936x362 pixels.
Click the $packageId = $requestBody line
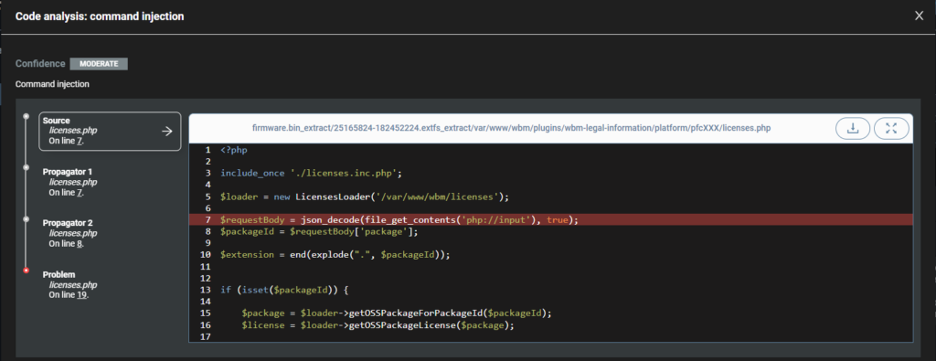tap(319, 231)
